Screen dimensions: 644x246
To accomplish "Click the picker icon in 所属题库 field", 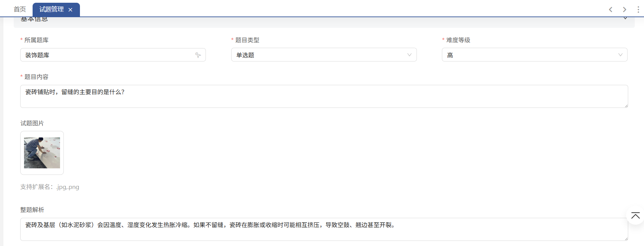I will coord(198,55).
